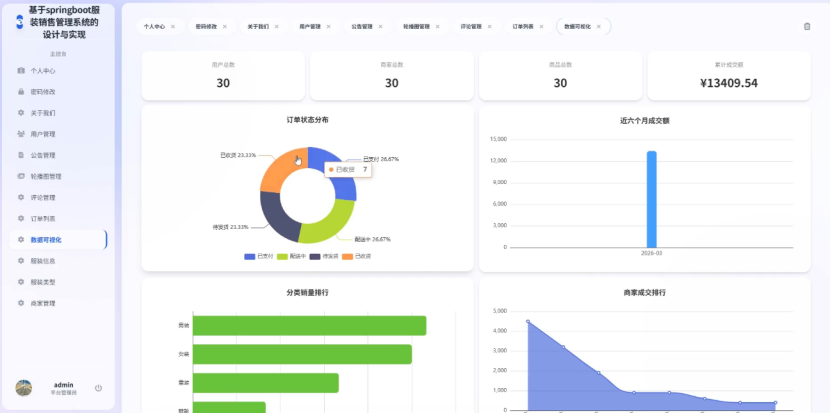The width and height of the screenshot is (830, 413).
Task: Click the 分类销量排行 chart title
Action: click(x=308, y=292)
